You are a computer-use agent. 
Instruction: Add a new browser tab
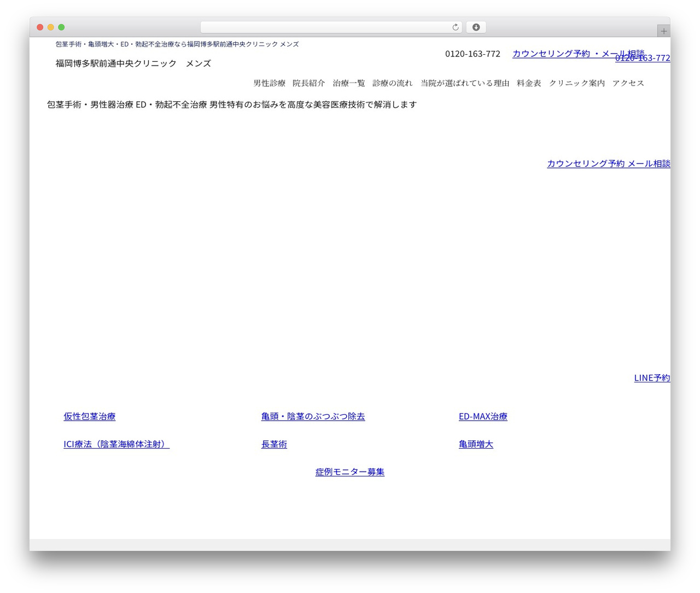pyautogui.click(x=663, y=31)
